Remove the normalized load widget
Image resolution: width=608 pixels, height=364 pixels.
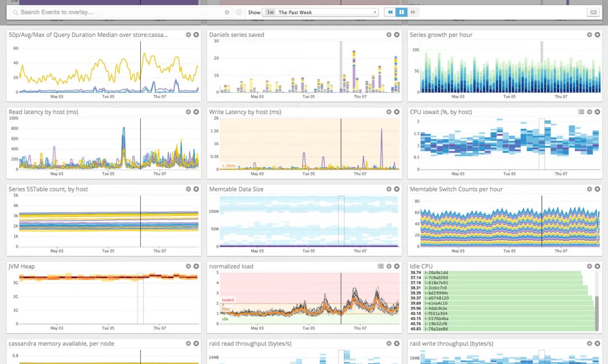[397, 266]
